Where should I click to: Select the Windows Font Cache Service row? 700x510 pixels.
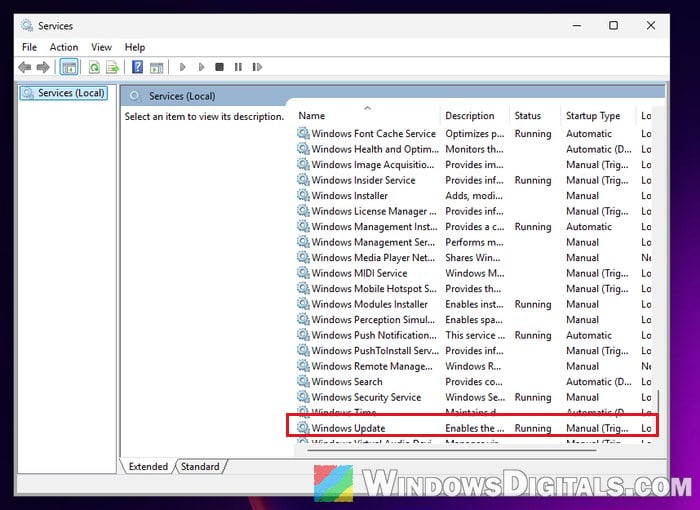474,134
